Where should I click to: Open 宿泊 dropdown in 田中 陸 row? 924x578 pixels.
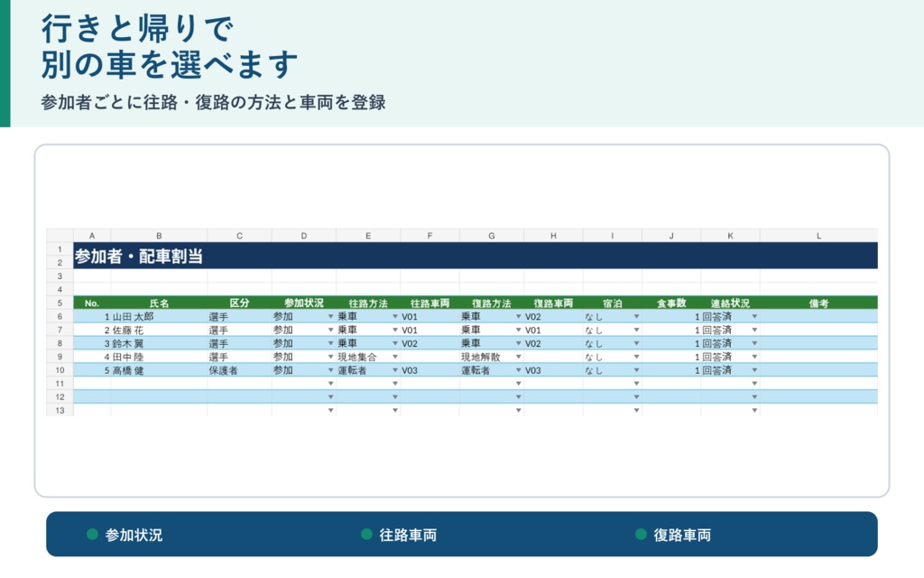click(636, 357)
